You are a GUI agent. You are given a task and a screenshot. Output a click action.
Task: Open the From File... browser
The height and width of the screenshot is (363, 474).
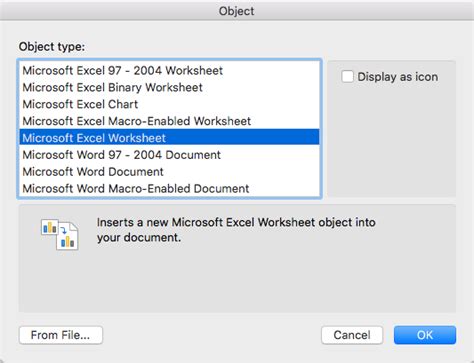[61, 335]
